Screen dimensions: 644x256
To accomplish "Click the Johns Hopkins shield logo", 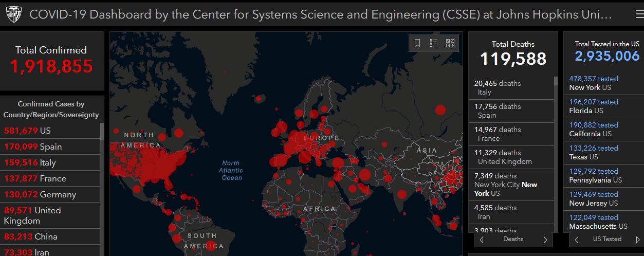I will pos(13,14).
